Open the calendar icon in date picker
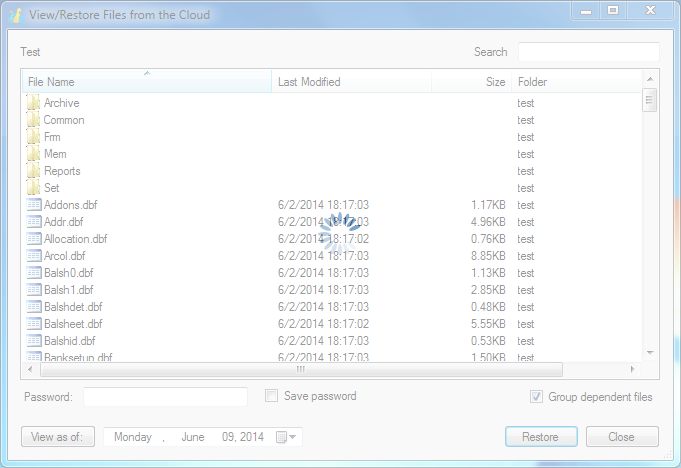Screen dimensions: 681x468 click(x=281, y=437)
